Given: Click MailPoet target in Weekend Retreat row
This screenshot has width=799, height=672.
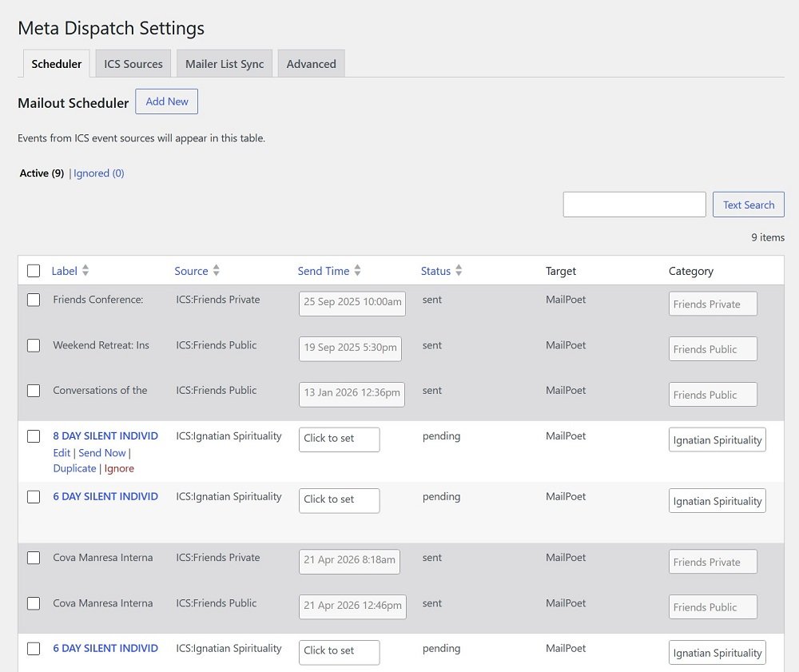Looking at the screenshot, I should tap(566, 345).
